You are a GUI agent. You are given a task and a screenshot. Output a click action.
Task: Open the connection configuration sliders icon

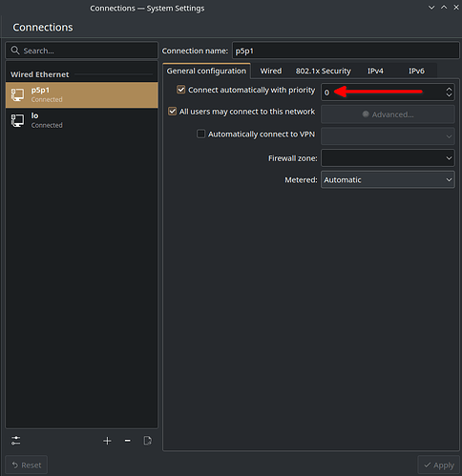point(16,441)
